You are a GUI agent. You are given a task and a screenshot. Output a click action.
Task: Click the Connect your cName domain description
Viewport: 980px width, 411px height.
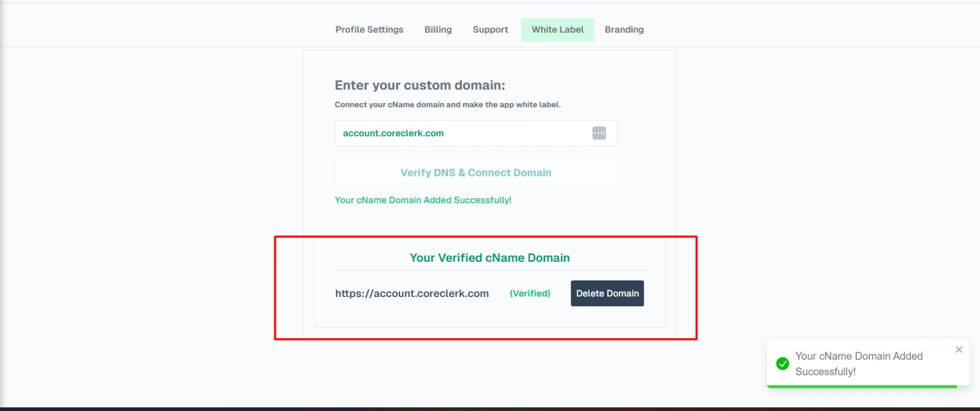pos(447,104)
